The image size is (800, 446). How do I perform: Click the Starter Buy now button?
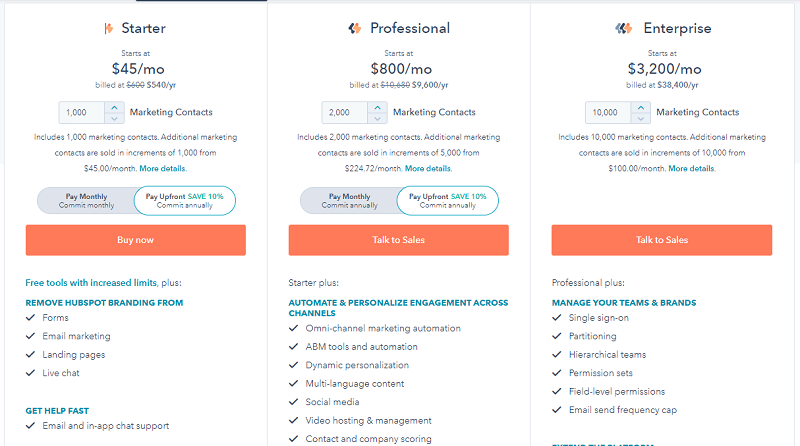click(136, 240)
